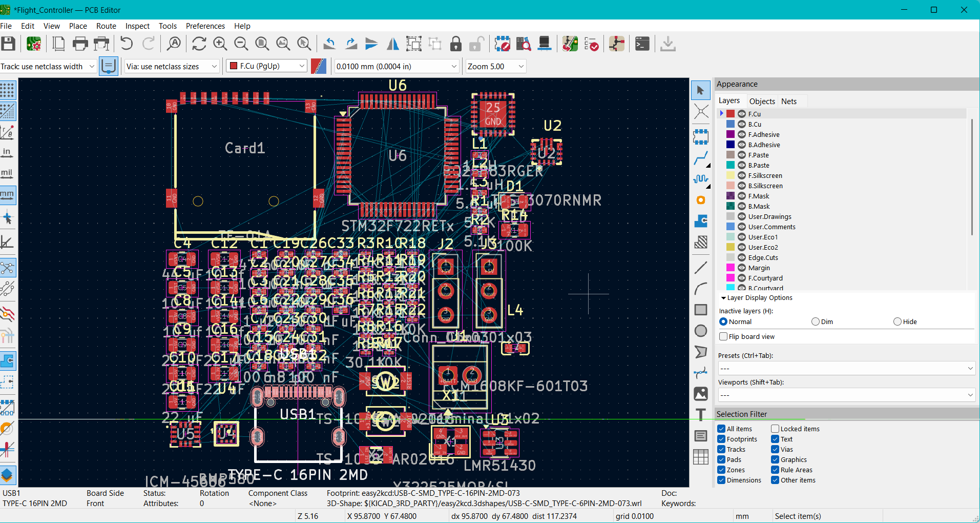
Task: Click the Print icon
Action: click(x=80, y=44)
